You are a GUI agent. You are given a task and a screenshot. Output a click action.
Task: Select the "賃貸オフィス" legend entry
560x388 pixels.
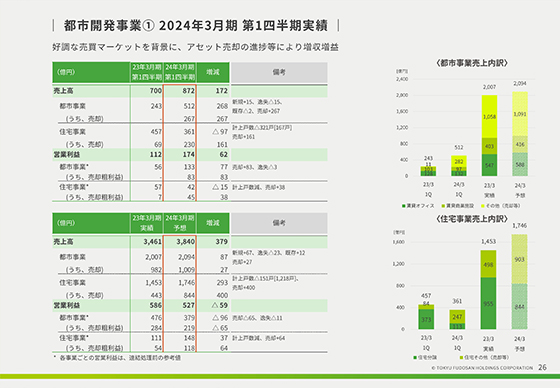click(418, 206)
